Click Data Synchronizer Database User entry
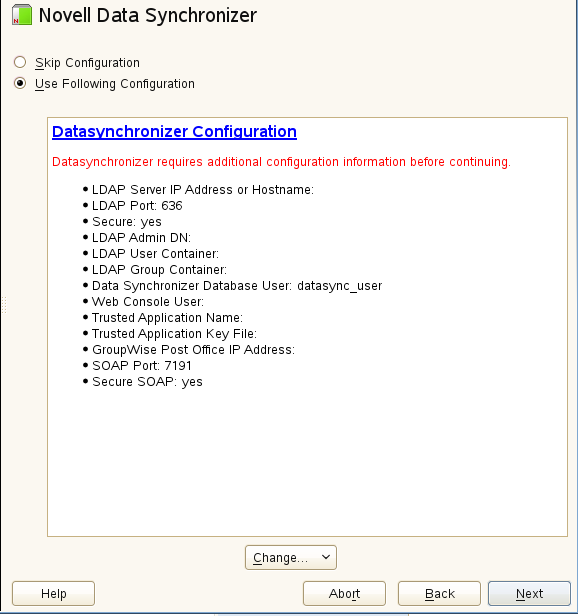This screenshot has height=616, width=578. coord(237,286)
